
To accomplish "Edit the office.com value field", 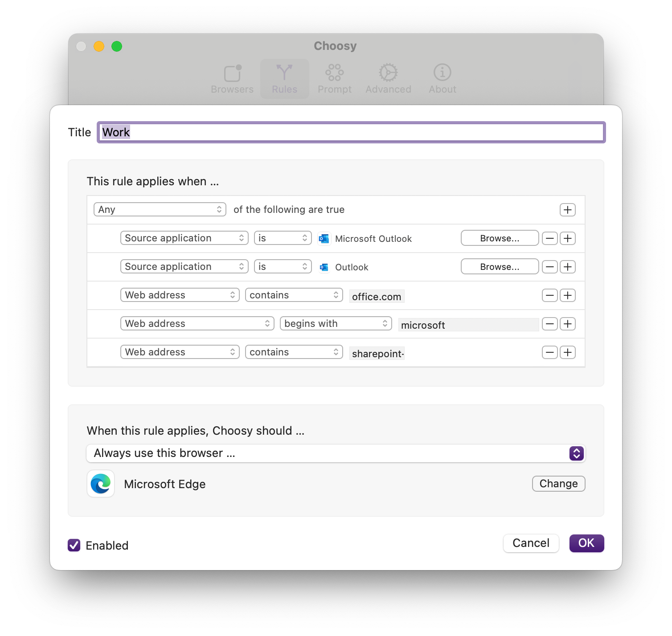I will click(x=377, y=297).
